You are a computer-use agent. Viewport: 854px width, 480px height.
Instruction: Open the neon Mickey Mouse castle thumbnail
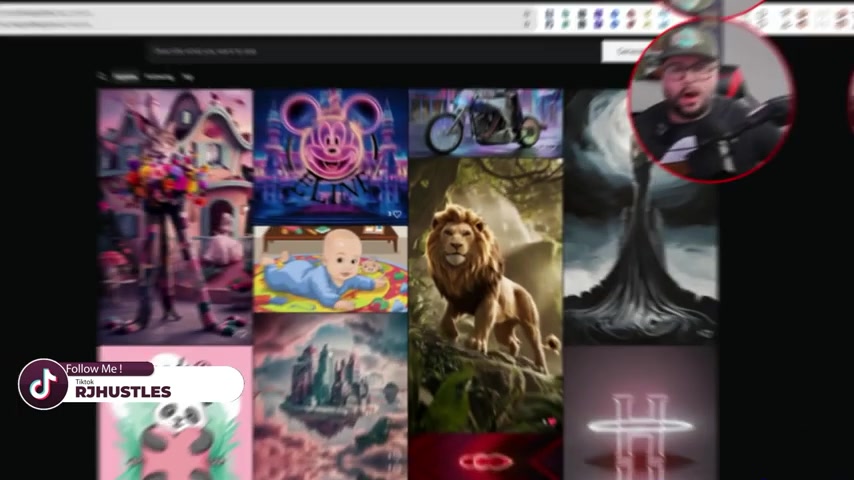coord(330,156)
